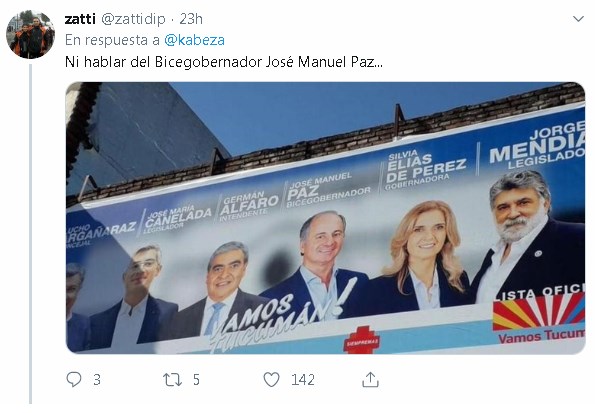Visit the @kabeza mention link
This screenshot has height=413, width=595.
(x=194, y=40)
